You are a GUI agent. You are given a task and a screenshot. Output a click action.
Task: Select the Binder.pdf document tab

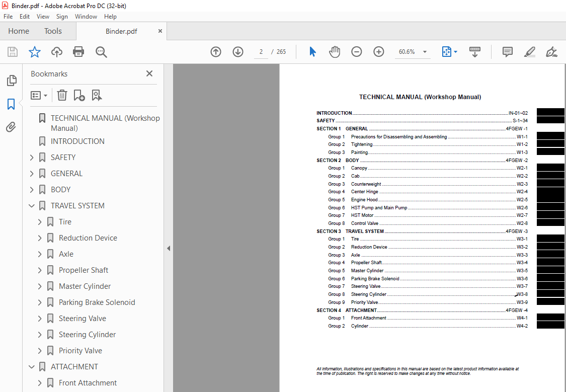pyautogui.click(x=121, y=31)
